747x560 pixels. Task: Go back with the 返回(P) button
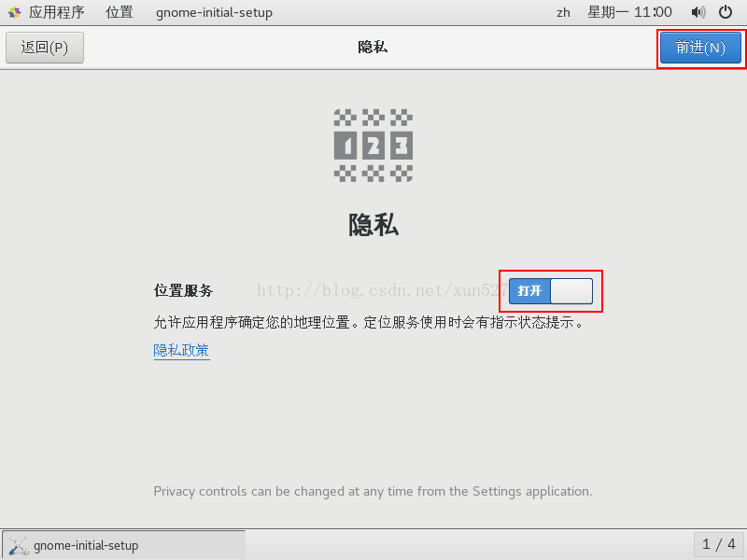[x=45, y=48]
